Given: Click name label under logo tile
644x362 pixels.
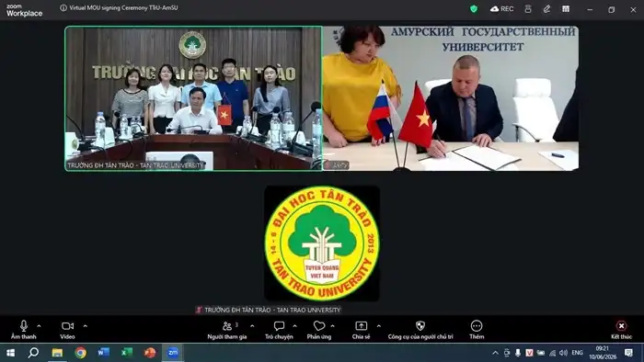Looking at the screenshot, I should point(269,310).
